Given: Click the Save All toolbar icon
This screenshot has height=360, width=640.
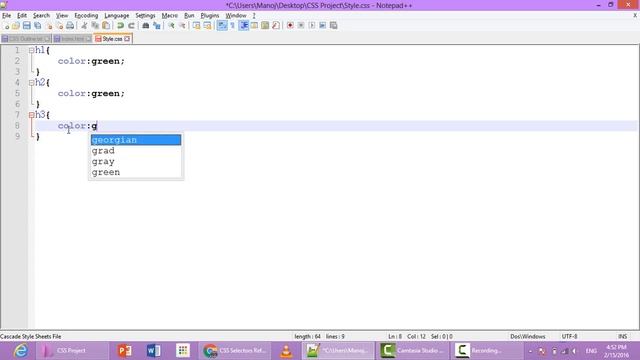Looking at the screenshot, I should point(38,26).
